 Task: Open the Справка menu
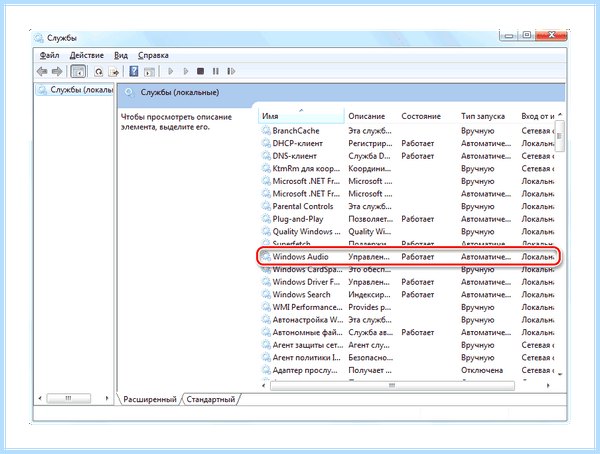(x=153, y=56)
